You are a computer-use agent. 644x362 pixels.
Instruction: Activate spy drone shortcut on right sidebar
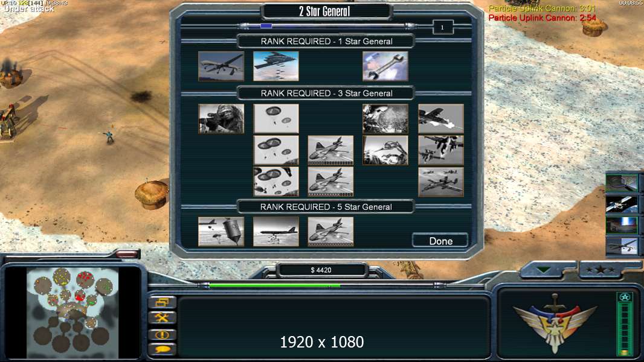click(x=622, y=246)
